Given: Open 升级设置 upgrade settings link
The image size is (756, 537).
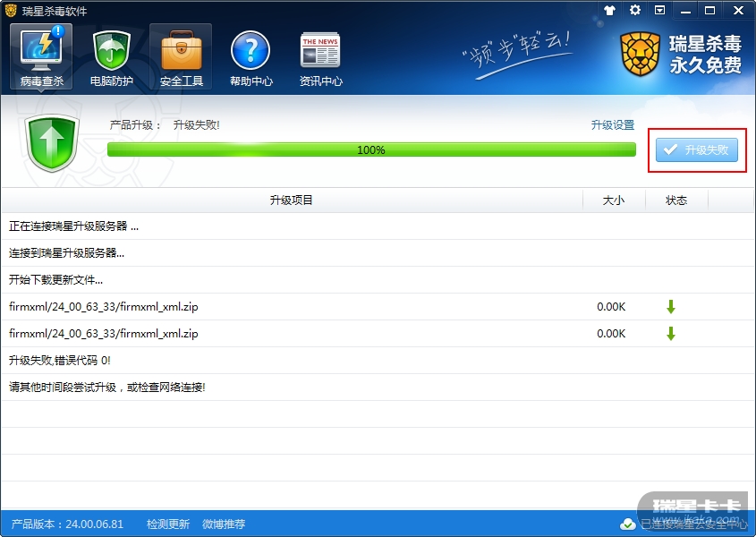Looking at the screenshot, I should (613, 125).
